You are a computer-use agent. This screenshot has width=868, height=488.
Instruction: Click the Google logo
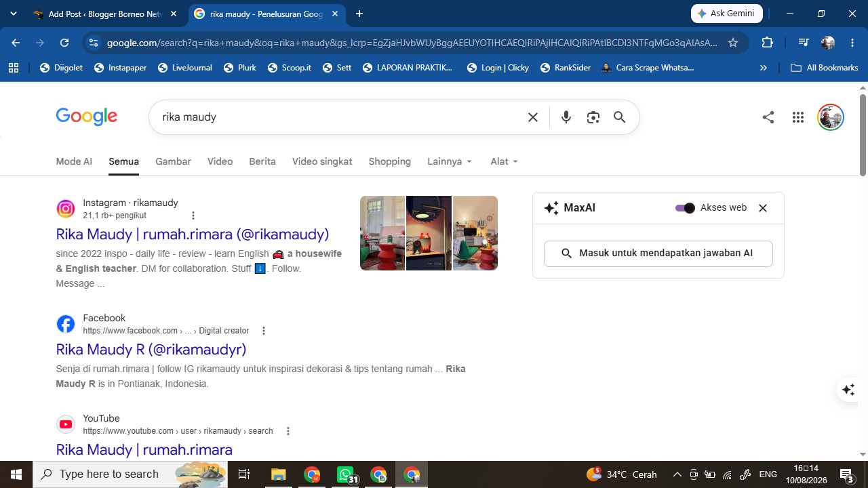click(87, 117)
